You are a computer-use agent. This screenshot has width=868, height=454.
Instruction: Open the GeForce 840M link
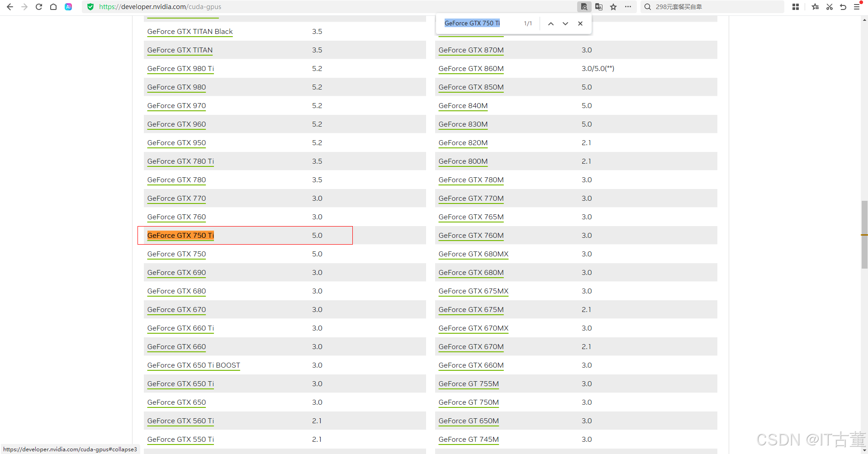(463, 106)
